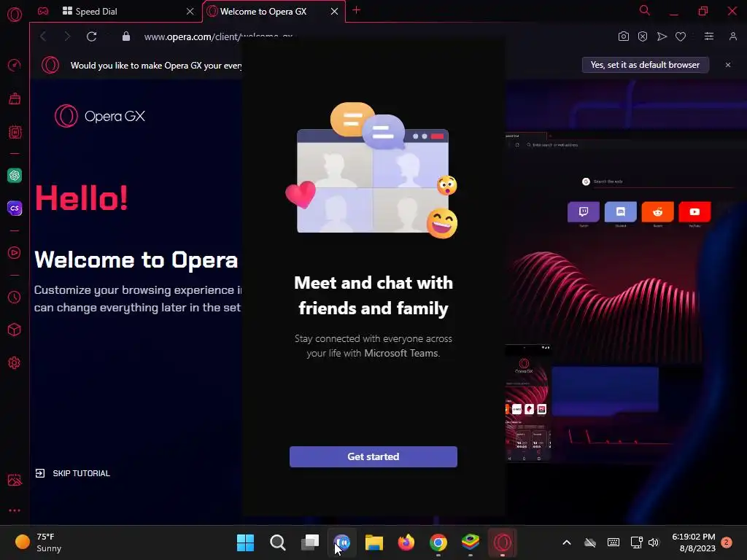
Task: Click the OneDrive cloud tray icon
Action: pyautogui.click(x=590, y=542)
